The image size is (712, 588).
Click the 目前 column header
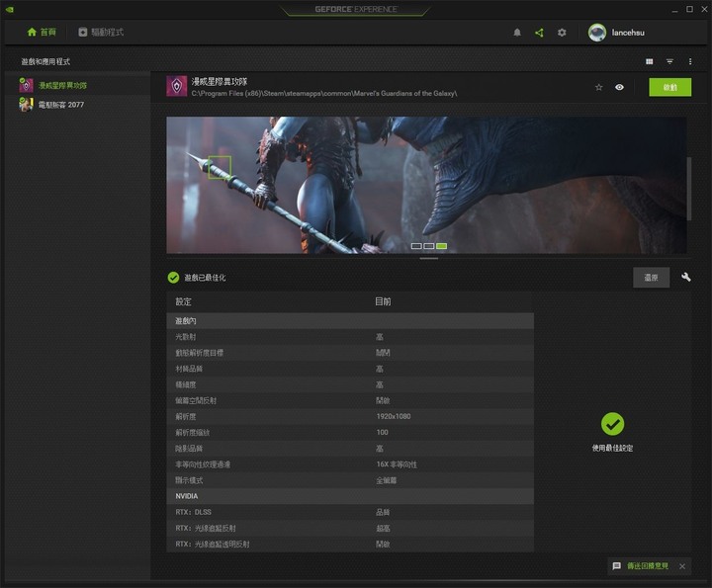[383, 301]
